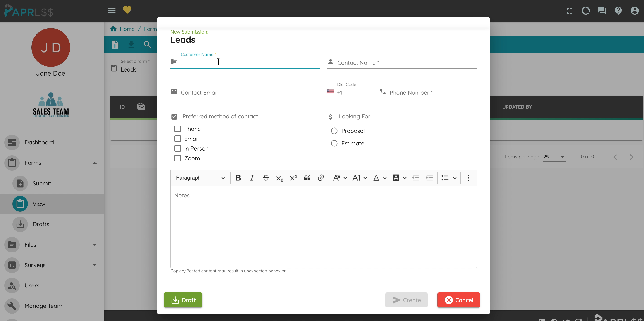644x321 pixels.
Task: Enter fullscreen mode from top bar
Action: [x=570, y=11]
